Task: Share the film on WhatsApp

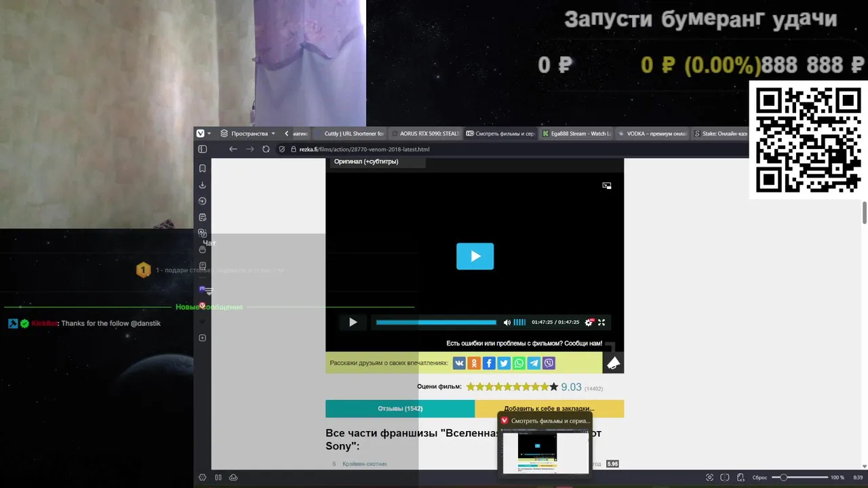Action: pos(519,363)
